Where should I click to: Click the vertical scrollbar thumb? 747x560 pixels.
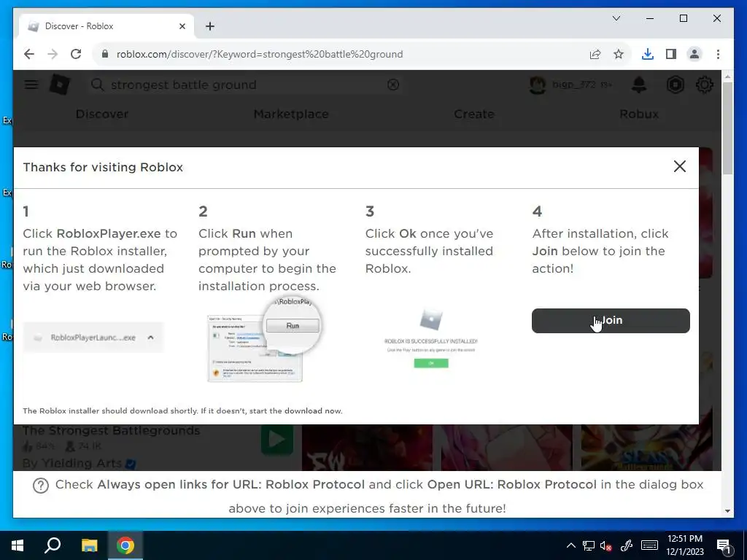click(x=727, y=128)
